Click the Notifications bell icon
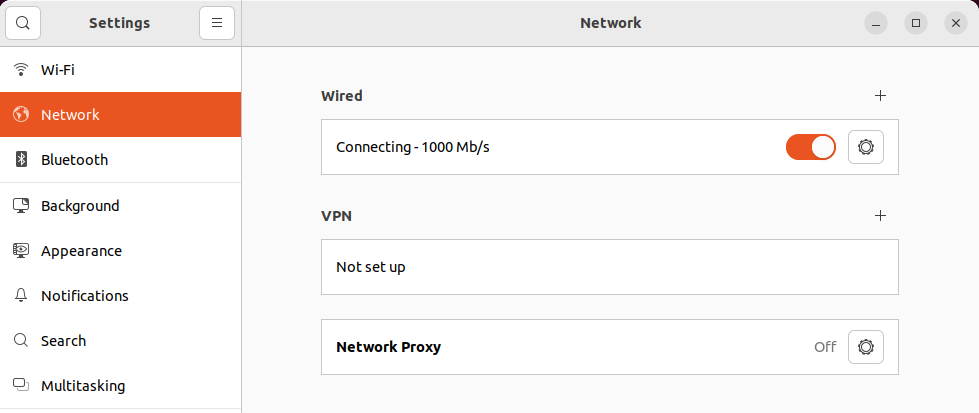Screen dimensions: 979x413 pyautogui.click(x=20, y=296)
